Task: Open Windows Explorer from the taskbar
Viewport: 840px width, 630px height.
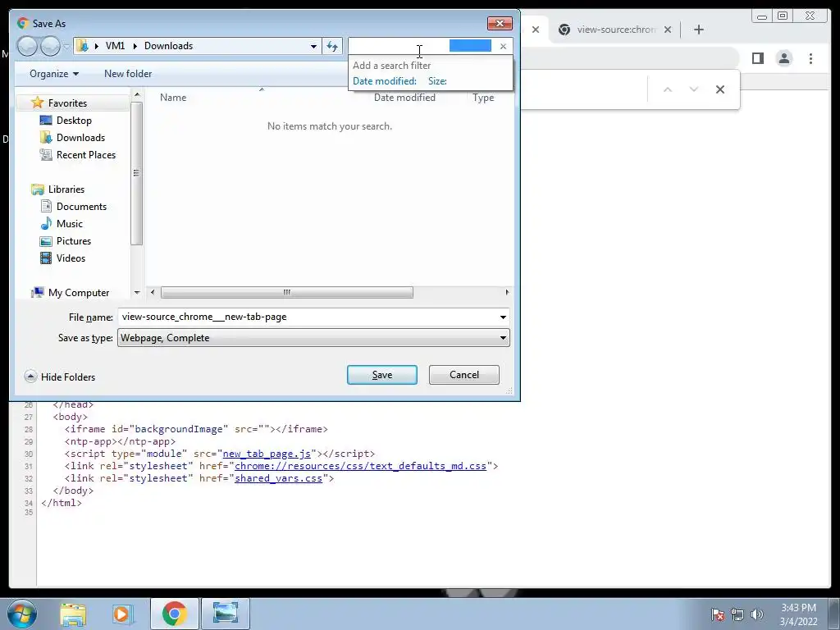Action: point(73,614)
